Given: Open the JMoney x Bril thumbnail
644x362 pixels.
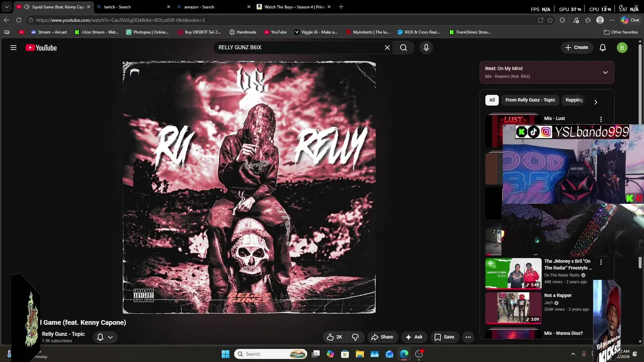Looking at the screenshot, I should pos(513,274).
